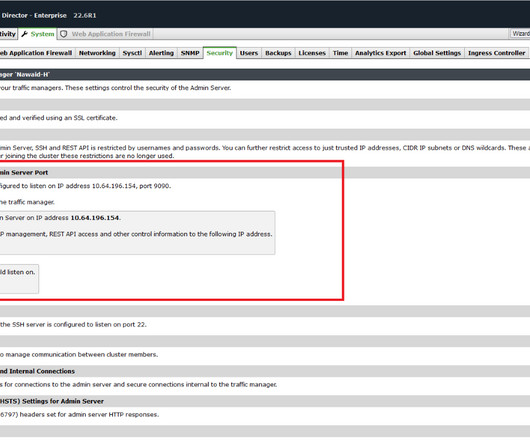Viewport: 530px width, 442px height.
Task: Switch to the Users sub-tab
Action: [249, 53]
